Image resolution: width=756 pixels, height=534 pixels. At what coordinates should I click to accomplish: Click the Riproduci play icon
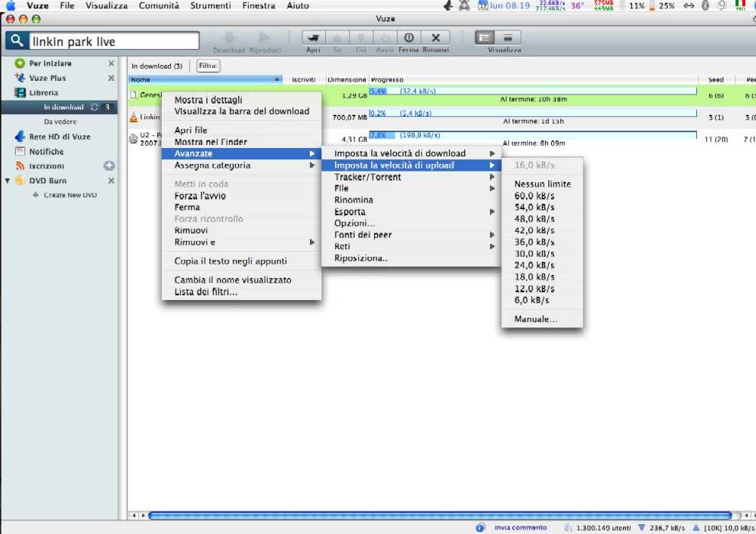coord(264,38)
